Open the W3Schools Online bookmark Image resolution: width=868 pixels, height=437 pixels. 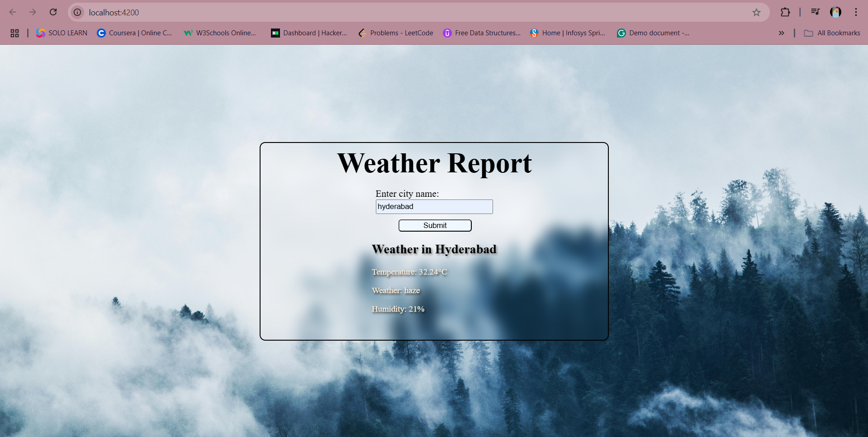(220, 33)
